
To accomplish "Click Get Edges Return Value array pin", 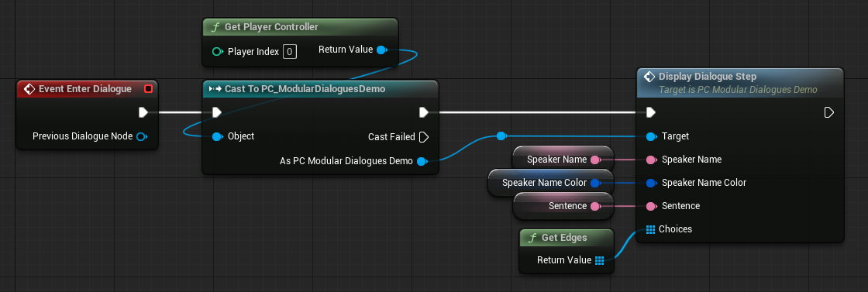I will 600,260.
